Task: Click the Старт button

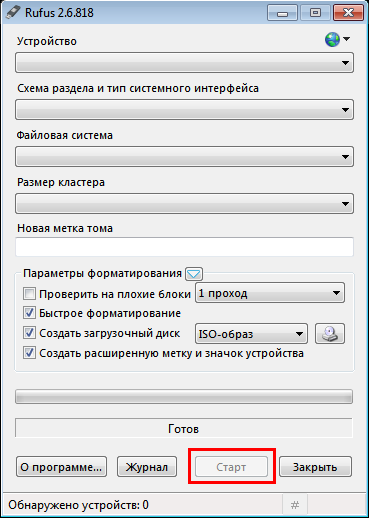Action: point(231,467)
